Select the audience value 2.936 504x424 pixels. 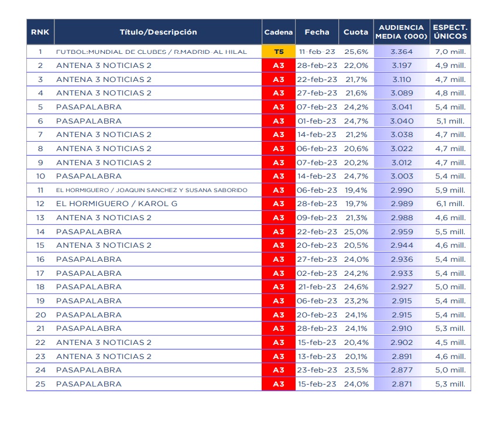[402, 259]
